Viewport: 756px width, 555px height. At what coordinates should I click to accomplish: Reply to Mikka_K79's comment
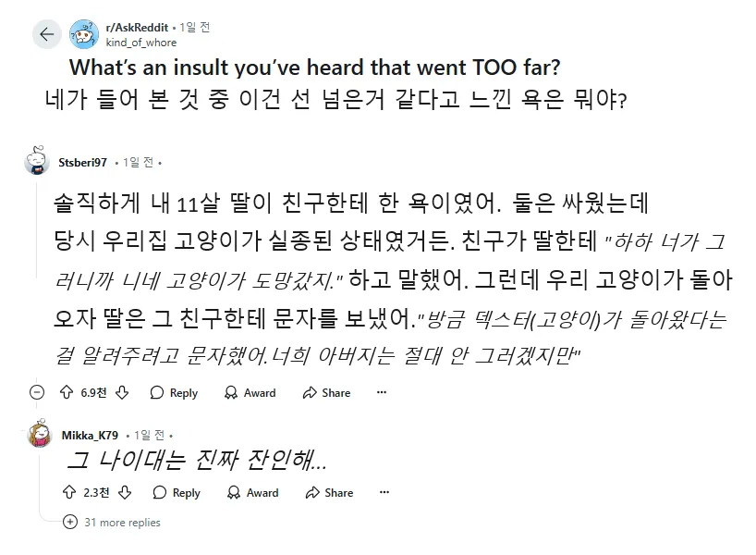coord(177,493)
